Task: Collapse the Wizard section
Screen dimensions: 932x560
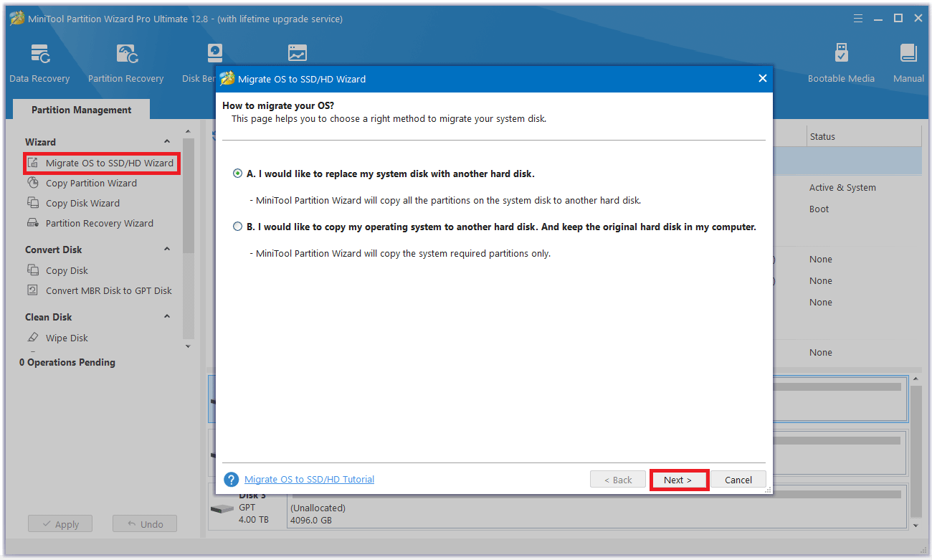Action: (x=167, y=142)
